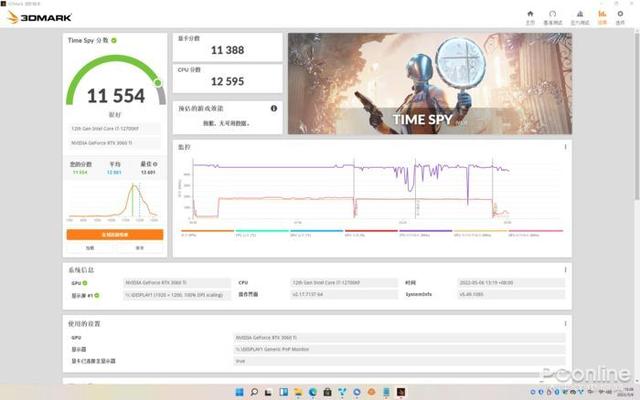This screenshot has height=400, width=640.
Task: Click the orange round app icon on taskbar
Action: pyautogui.click(x=371, y=392)
